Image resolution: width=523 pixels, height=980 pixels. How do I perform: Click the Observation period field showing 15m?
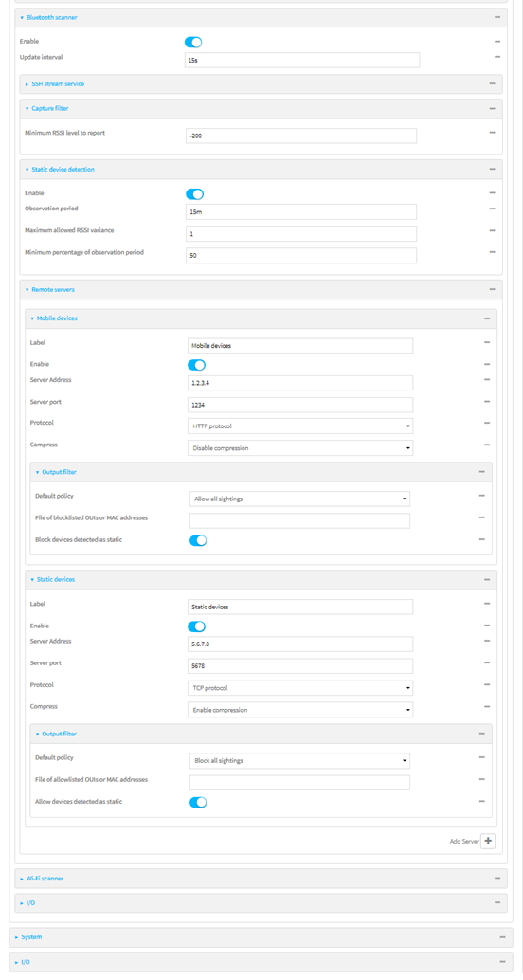pyautogui.click(x=301, y=212)
